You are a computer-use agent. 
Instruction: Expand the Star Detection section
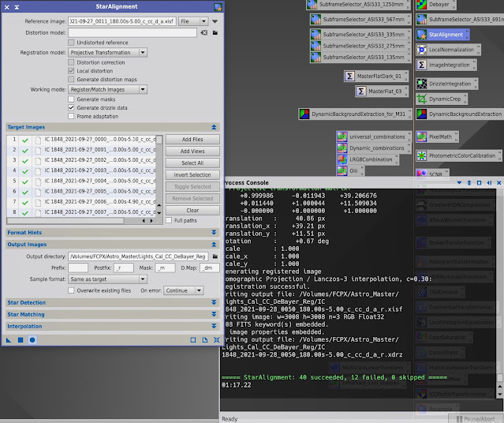[x=112, y=303]
